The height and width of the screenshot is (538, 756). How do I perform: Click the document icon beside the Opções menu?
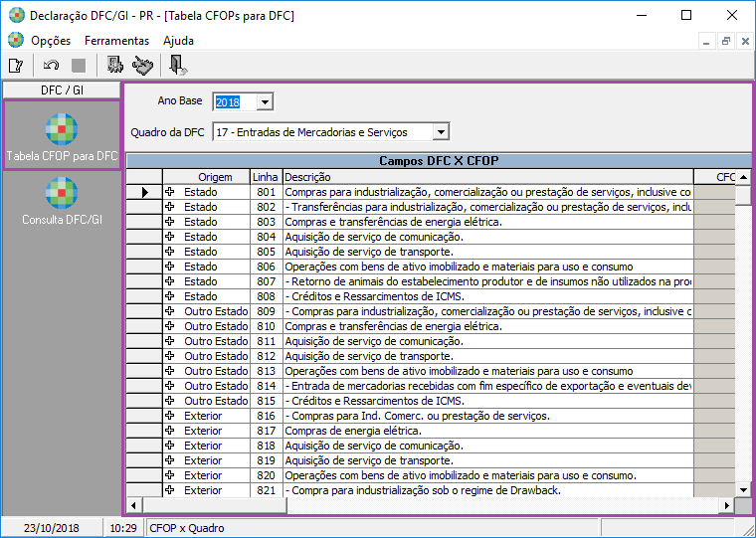(16, 40)
